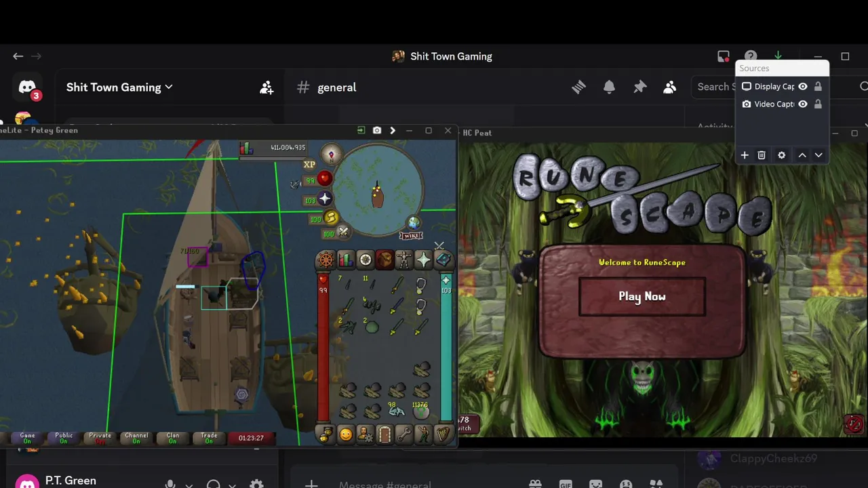Screen dimensions: 868x488
Task: Open Discord help question mark icon
Action: tap(751, 56)
